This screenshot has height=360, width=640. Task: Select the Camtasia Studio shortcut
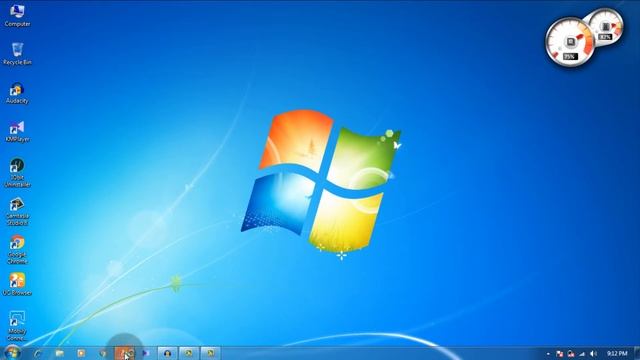(17, 211)
